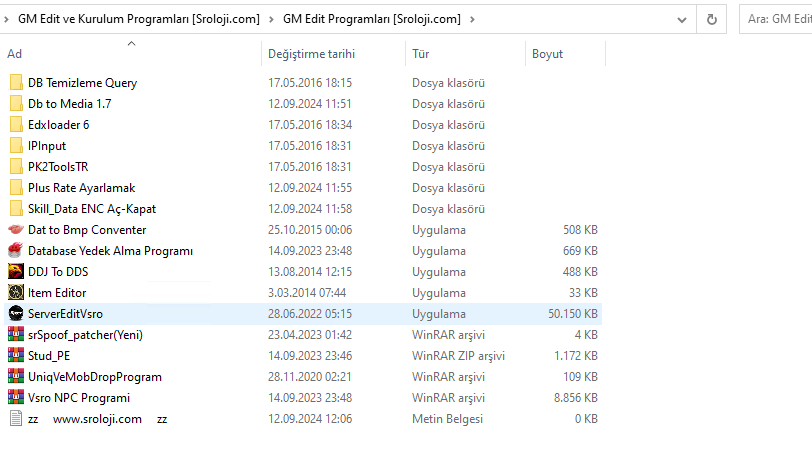Select the DB Temizleme Query file name

82,83
